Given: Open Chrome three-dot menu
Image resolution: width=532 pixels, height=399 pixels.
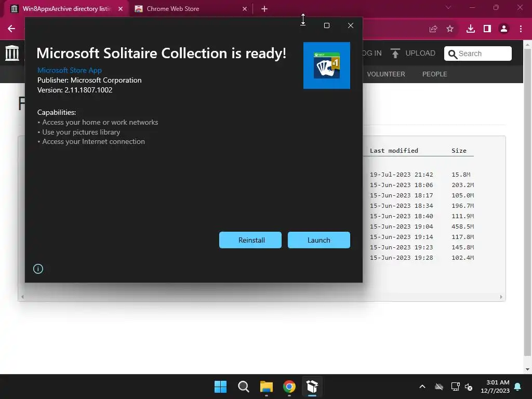Looking at the screenshot, I should [x=521, y=29].
